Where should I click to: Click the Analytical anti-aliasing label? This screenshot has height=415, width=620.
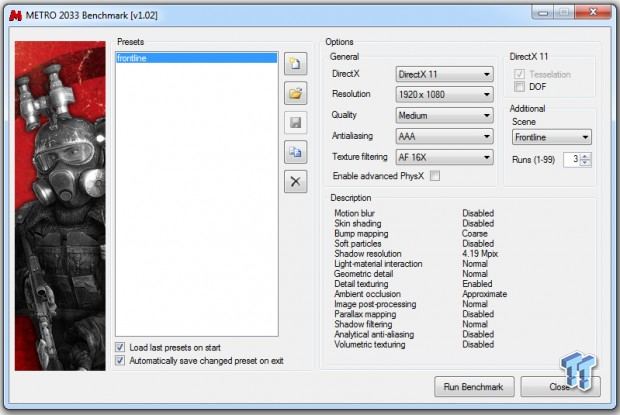point(374,334)
